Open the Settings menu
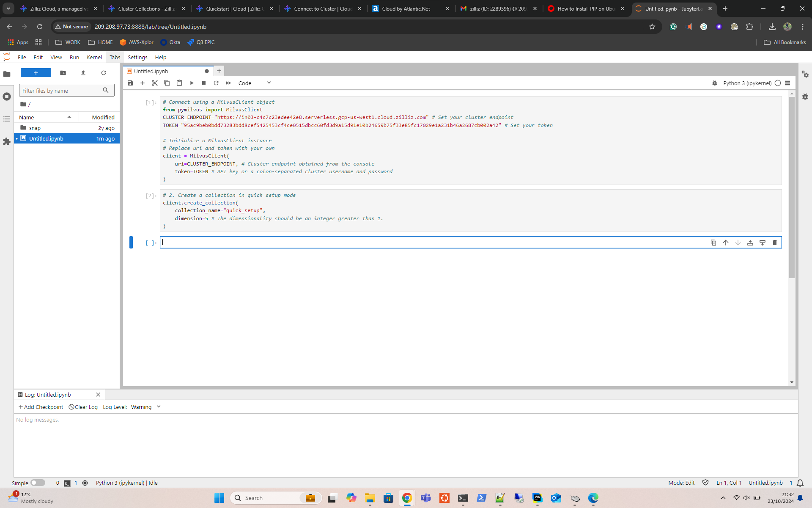812x508 pixels. (x=137, y=57)
